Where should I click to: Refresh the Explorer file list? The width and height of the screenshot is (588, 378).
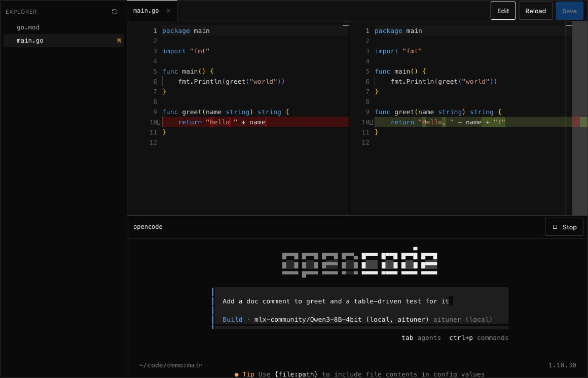pos(115,12)
